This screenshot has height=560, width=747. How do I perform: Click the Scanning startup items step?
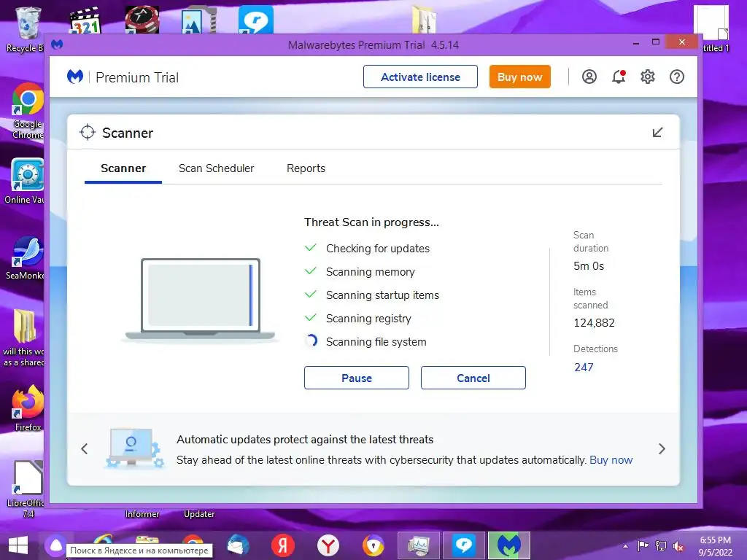[x=382, y=295]
